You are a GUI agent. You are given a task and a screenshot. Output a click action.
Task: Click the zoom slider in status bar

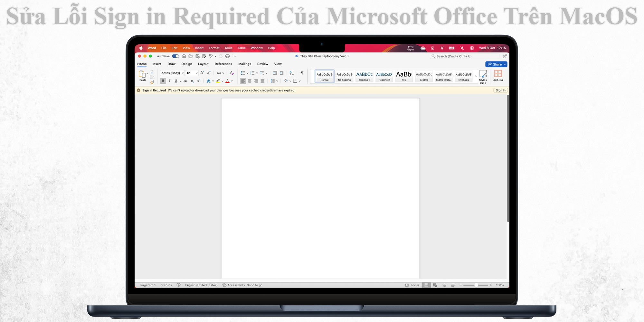coord(476,285)
